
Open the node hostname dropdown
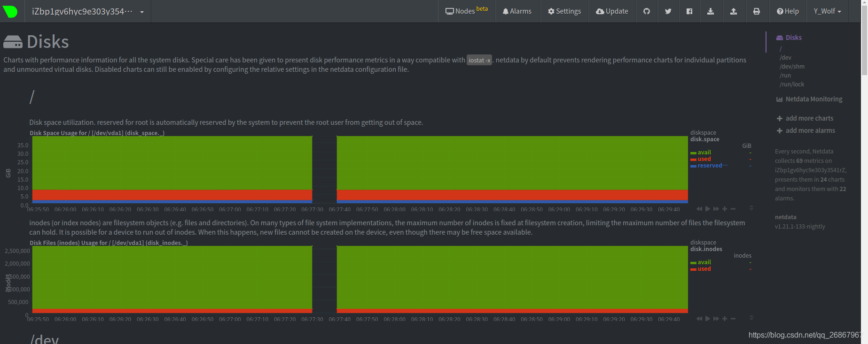(x=88, y=11)
